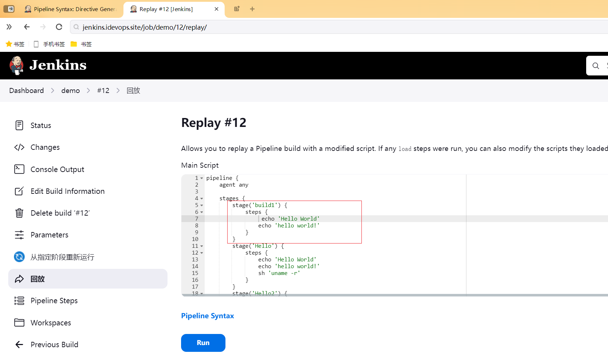The width and height of the screenshot is (608, 364).
Task: Click the sh 'uname -r' code line
Action: coord(279,273)
